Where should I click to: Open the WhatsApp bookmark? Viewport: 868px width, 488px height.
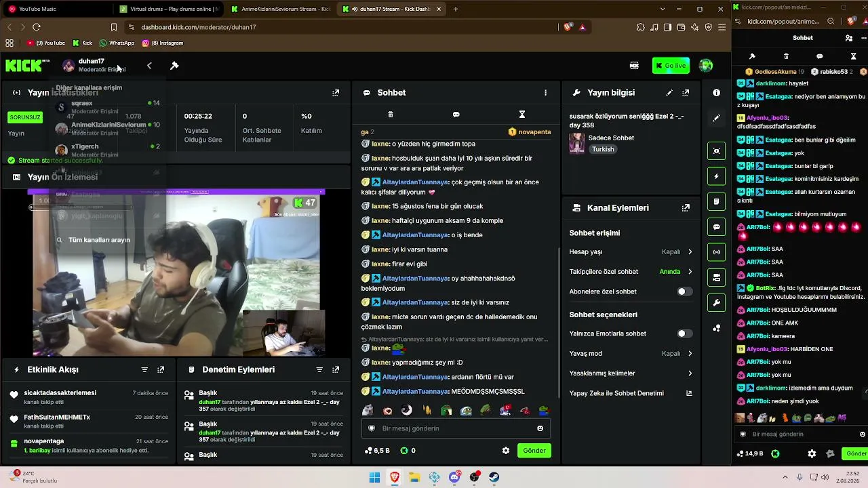(x=117, y=43)
